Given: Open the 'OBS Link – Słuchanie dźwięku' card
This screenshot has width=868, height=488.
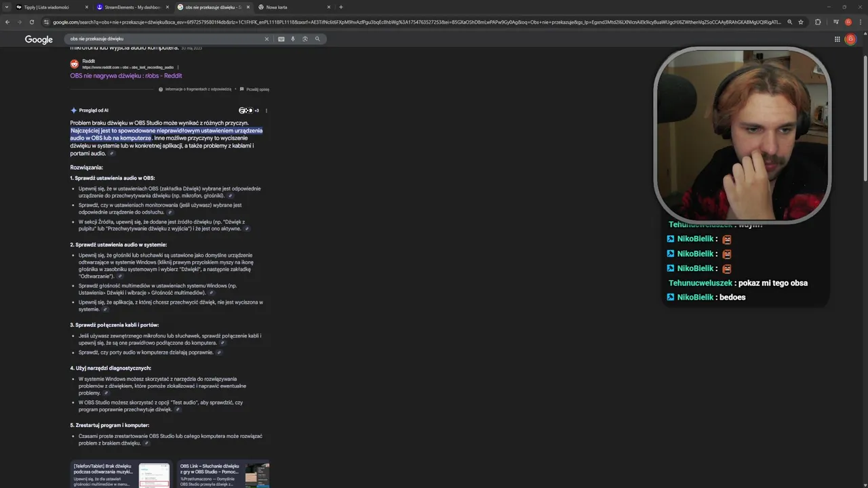Looking at the screenshot, I should point(224,474).
